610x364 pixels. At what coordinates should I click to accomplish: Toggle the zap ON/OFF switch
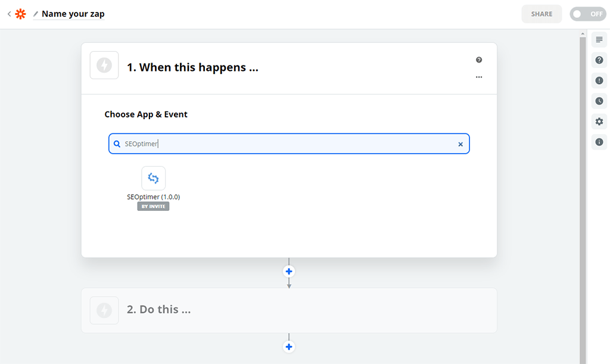tap(587, 14)
